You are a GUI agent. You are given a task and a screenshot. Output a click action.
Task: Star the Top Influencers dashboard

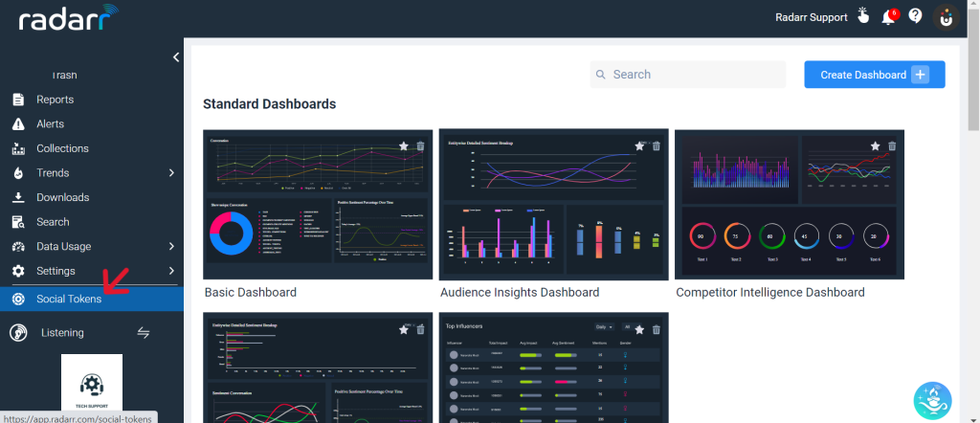(639, 330)
